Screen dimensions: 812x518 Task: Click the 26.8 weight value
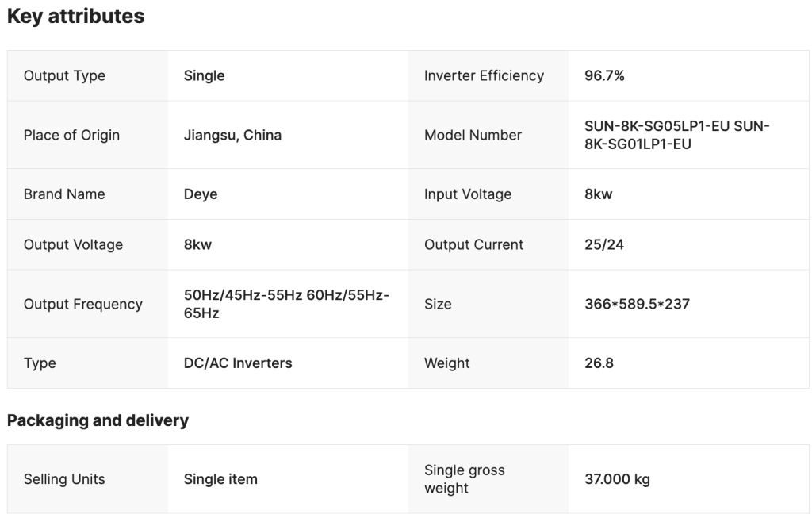tap(599, 363)
